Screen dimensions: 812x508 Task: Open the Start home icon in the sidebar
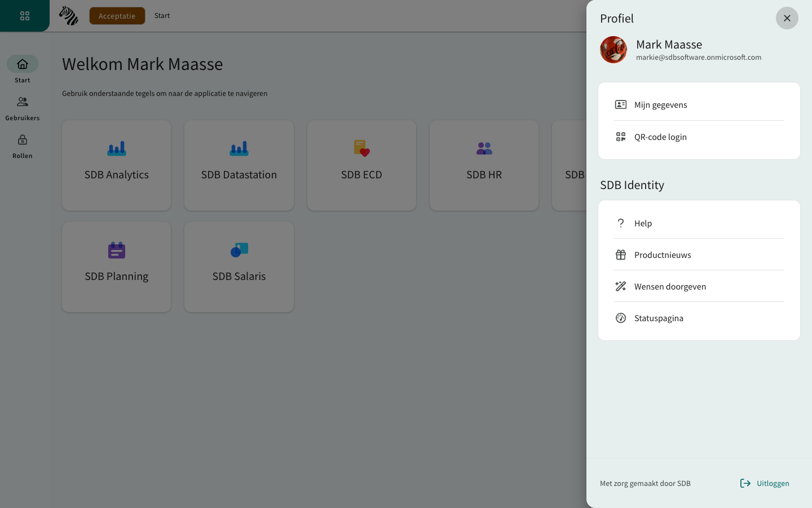click(x=23, y=64)
